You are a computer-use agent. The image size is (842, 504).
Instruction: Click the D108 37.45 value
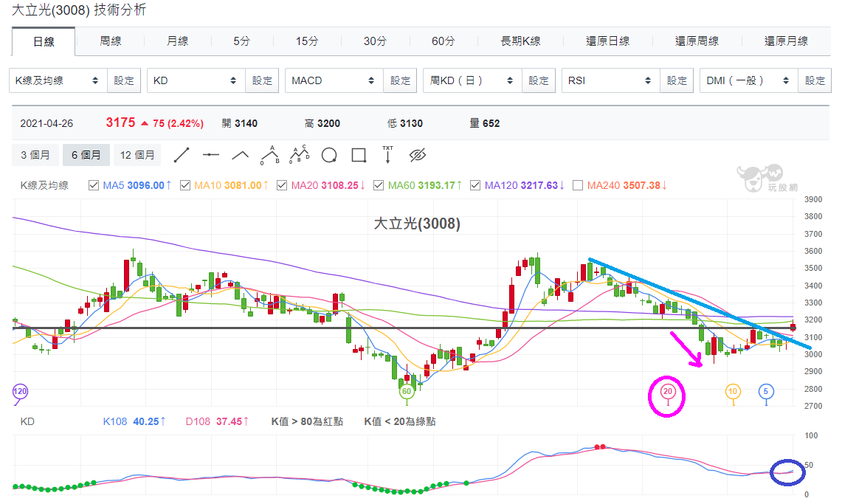point(217,422)
